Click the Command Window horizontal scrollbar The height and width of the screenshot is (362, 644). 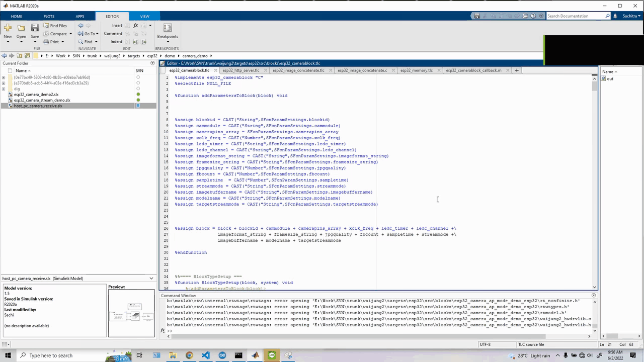(357, 336)
